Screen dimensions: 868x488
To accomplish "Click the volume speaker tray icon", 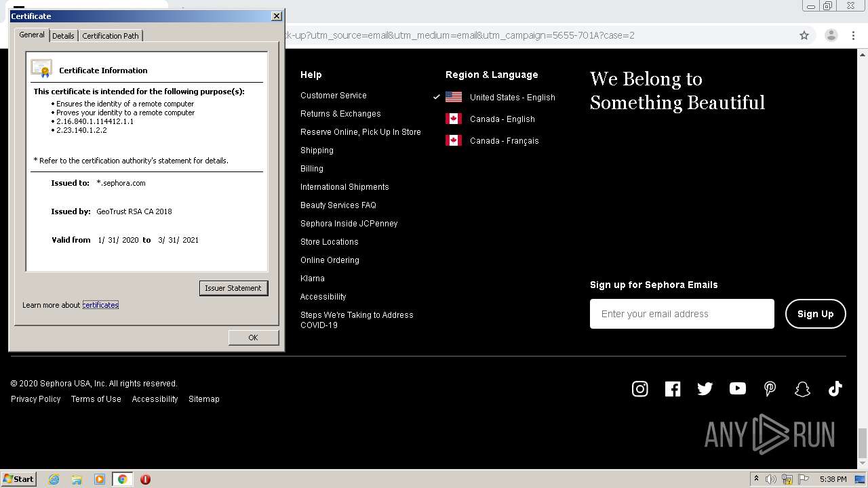I will (771, 479).
